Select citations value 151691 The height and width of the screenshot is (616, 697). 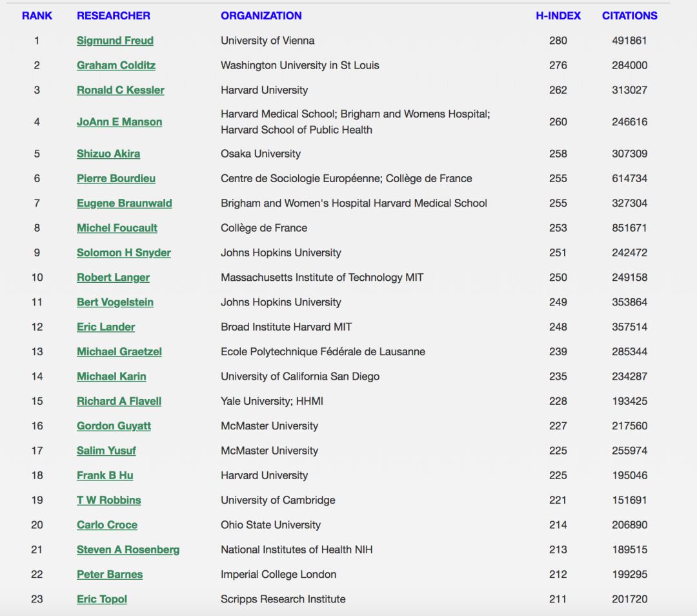629,500
